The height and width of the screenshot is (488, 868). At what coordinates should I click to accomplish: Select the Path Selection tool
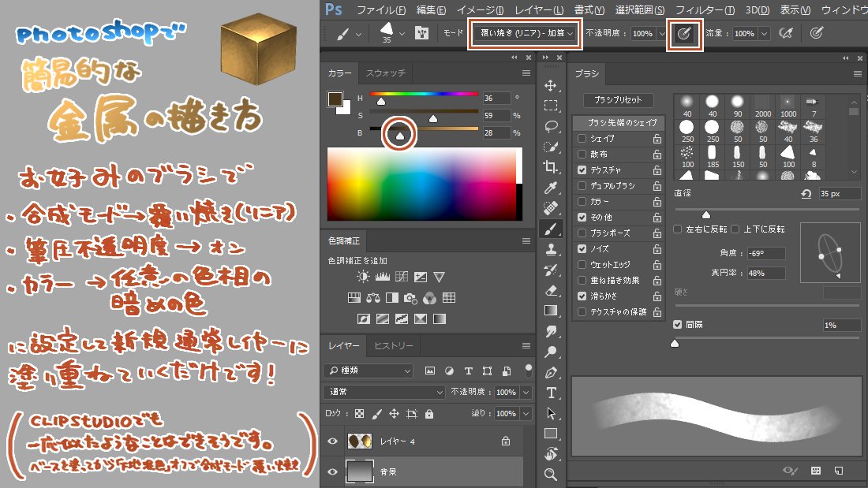coord(550,413)
